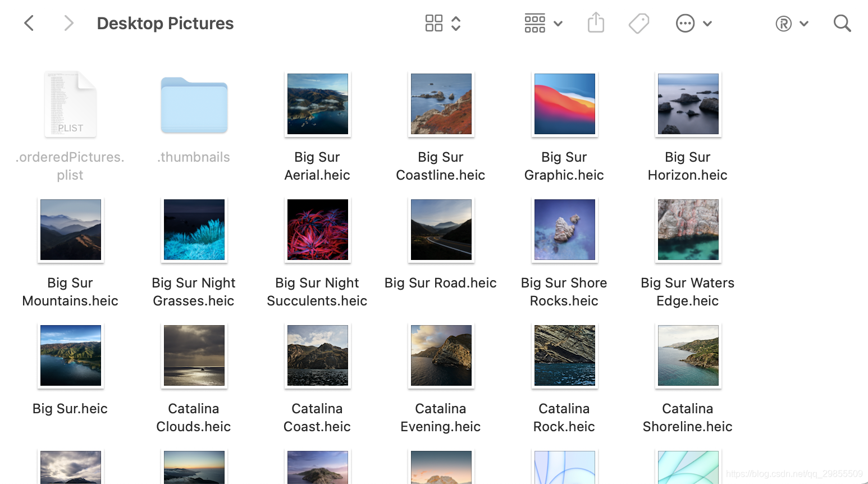The width and height of the screenshot is (868, 484).
Task: Select the Big Sur.heic thumbnail
Action: 71,355
